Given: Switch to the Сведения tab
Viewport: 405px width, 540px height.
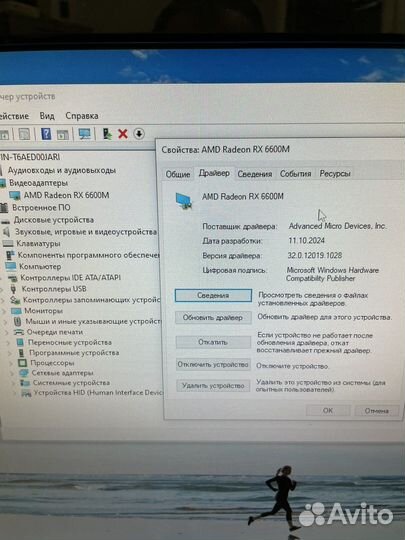Looking at the screenshot, I should click(x=255, y=174).
